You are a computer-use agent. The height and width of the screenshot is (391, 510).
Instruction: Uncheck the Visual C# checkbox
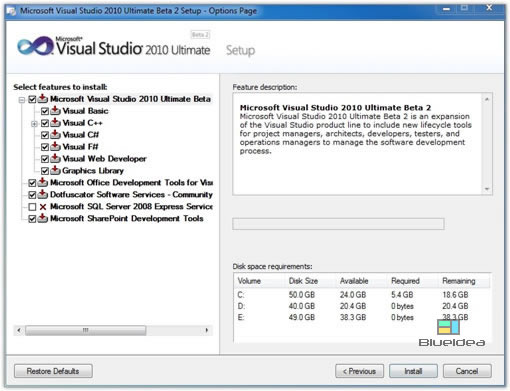(x=45, y=135)
